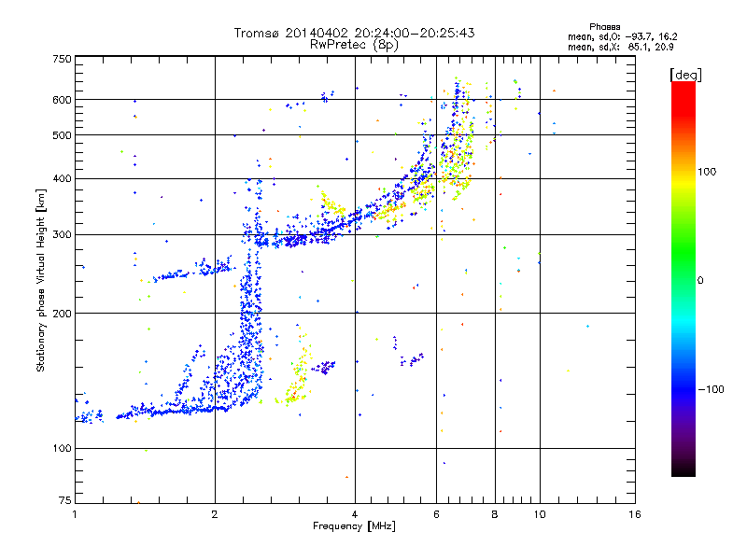Viewport: 747px width, 560px height.
Task: Click the frequency axis tick '8'
Action: coord(495,514)
